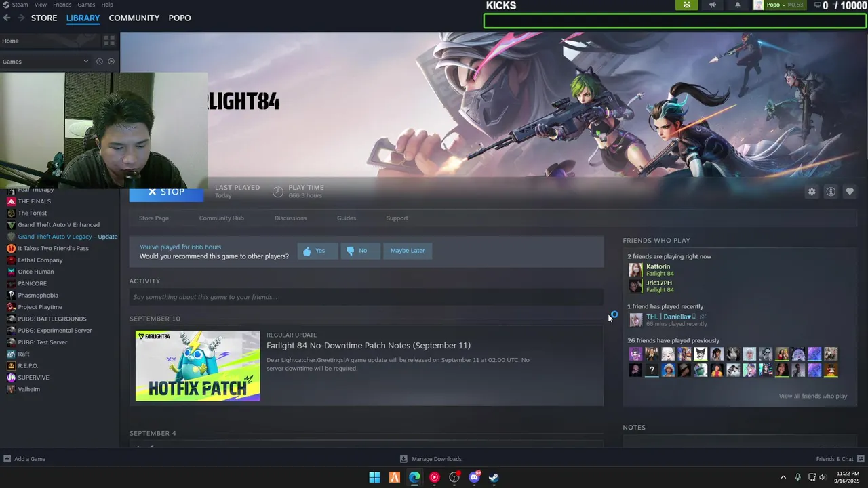The height and width of the screenshot is (488, 868).
Task: Show game info icon for Farlight 84
Action: 831,192
